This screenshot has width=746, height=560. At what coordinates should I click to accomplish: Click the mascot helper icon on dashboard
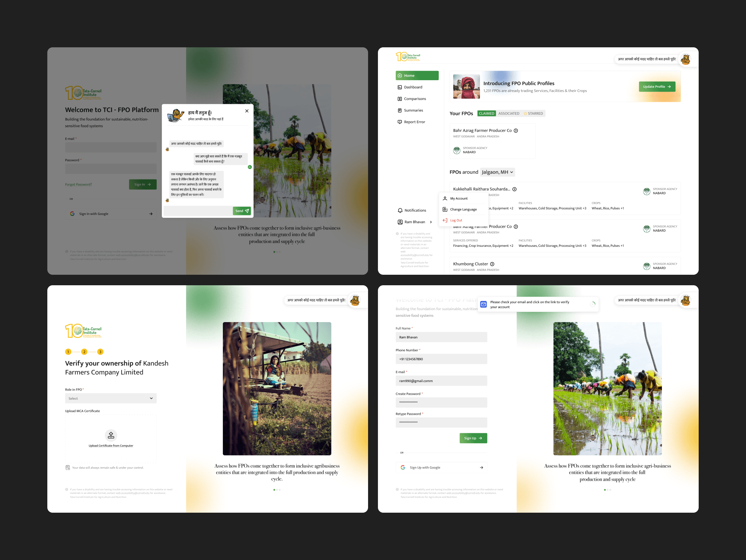(685, 59)
